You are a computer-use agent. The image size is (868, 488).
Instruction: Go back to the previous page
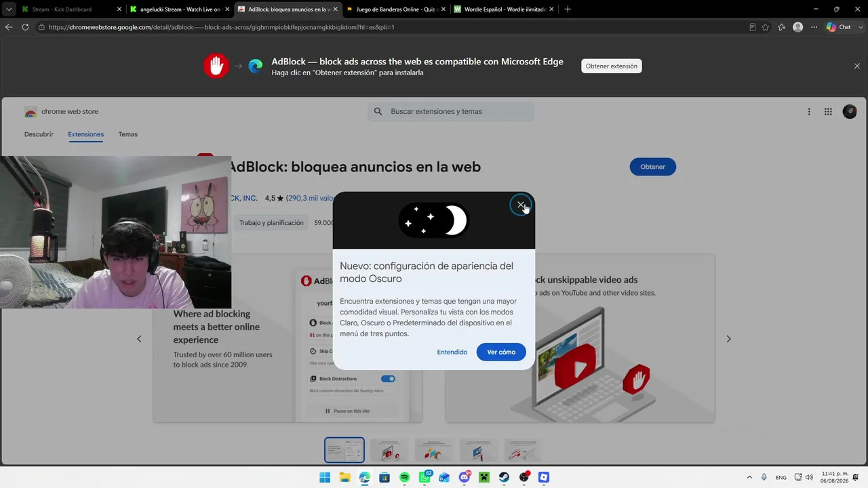(9, 27)
